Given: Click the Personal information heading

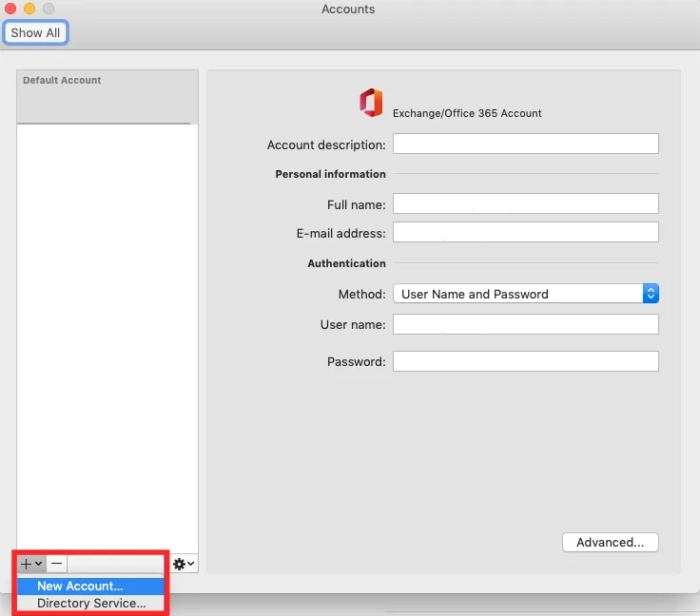Looking at the screenshot, I should 330,174.
